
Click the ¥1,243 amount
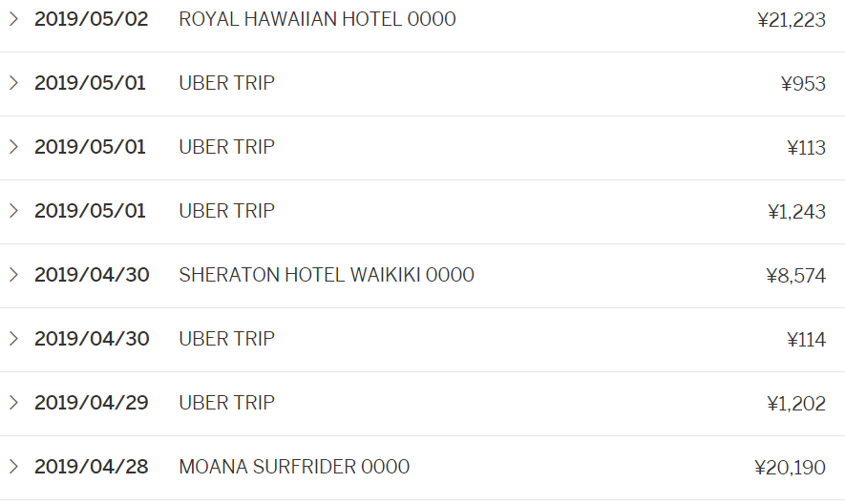tap(796, 212)
